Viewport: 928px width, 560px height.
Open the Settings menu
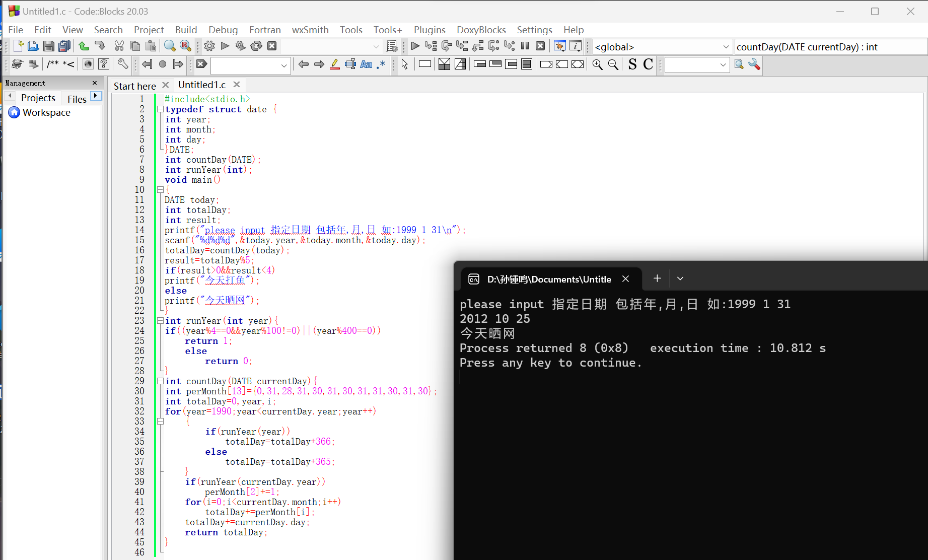point(534,30)
